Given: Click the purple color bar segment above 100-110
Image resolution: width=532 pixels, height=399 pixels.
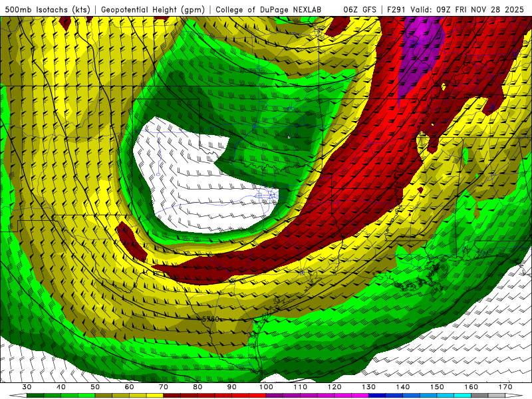Looking at the screenshot, I should (x=283, y=396).
